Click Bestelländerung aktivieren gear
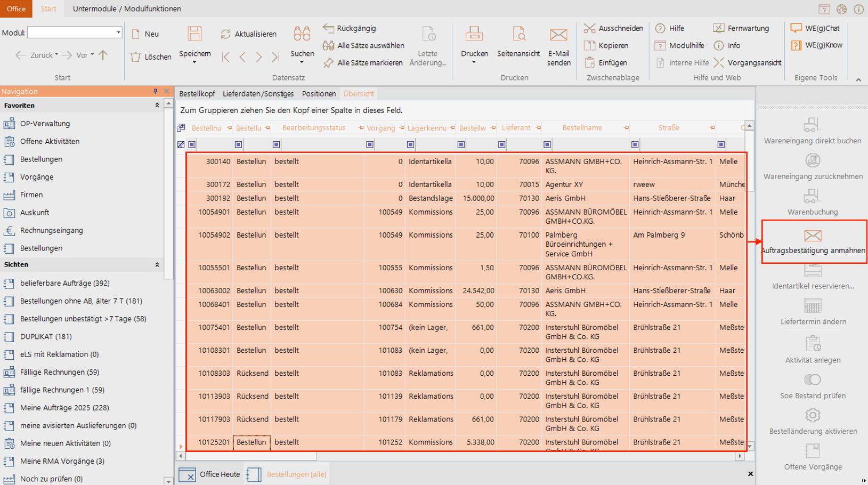Screen dimensions: 868x485 click(x=813, y=415)
